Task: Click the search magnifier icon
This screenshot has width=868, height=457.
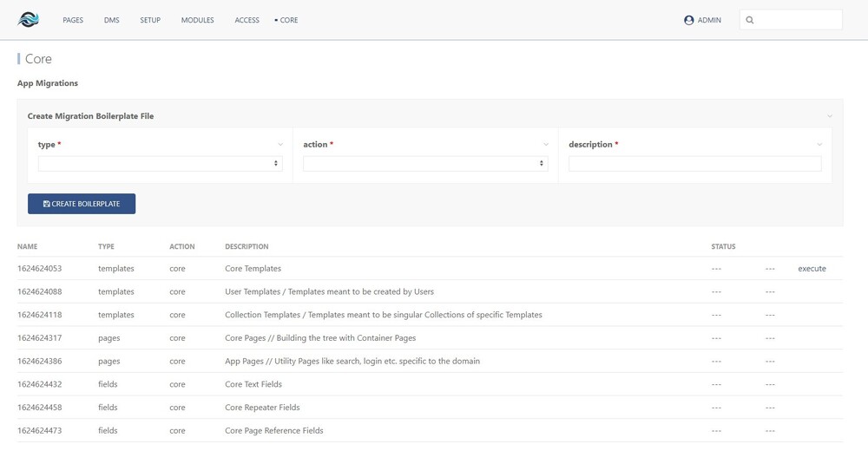Action: 750,20
